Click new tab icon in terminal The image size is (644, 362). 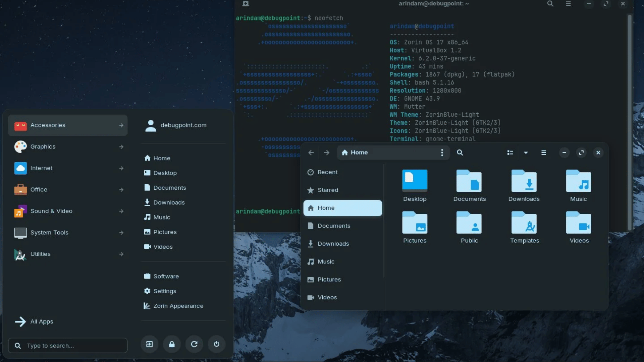pos(246,4)
